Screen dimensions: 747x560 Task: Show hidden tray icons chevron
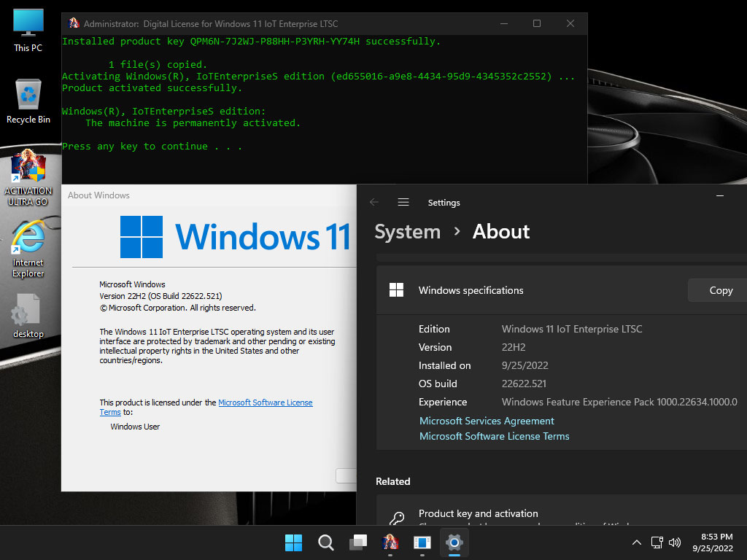pyautogui.click(x=636, y=542)
